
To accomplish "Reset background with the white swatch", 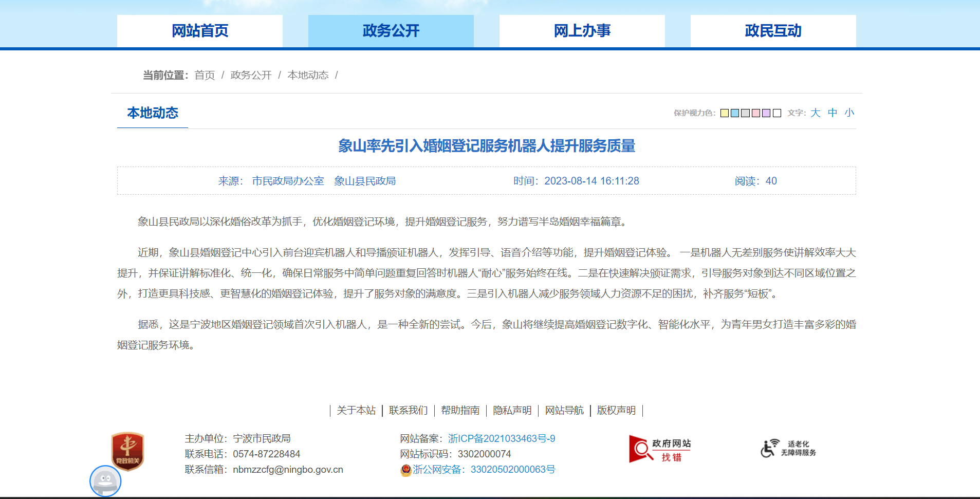I will [x=777, y=113].
